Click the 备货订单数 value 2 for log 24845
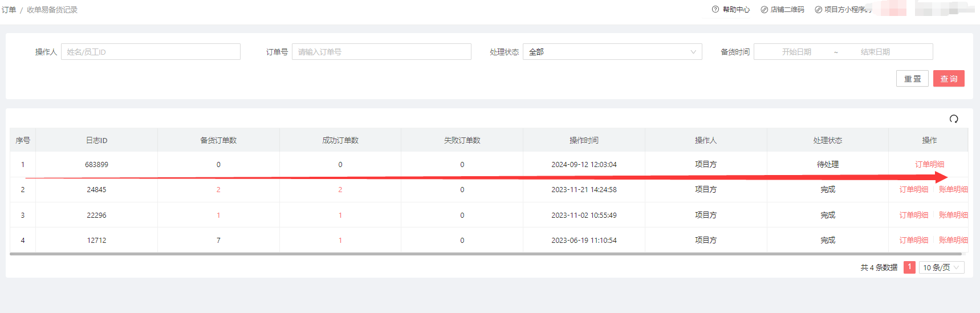Viewport: 980px width, 313px height. (218, 190)
